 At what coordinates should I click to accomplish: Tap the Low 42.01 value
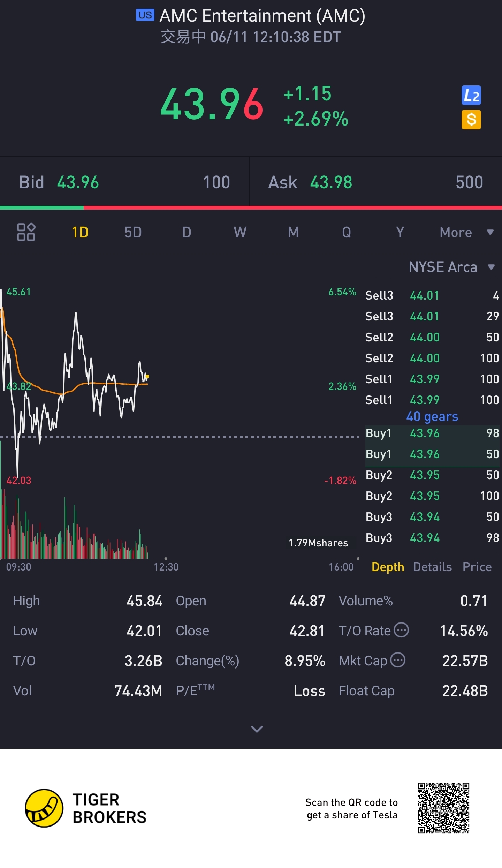[x=144, y=631]
